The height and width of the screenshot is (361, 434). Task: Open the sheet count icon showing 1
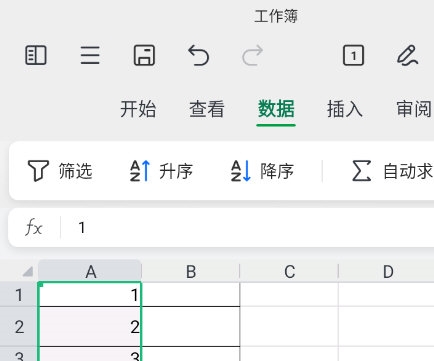tap(353, 55)
